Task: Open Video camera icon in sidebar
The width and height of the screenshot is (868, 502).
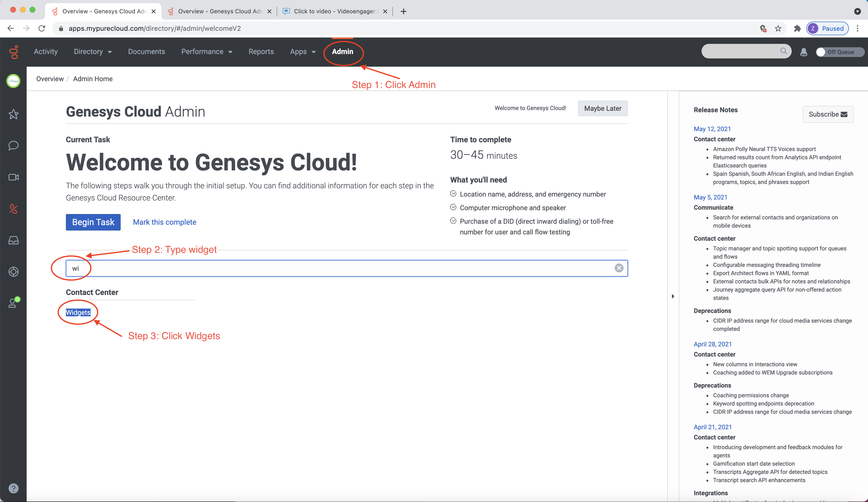Action: tap(13, 177)
